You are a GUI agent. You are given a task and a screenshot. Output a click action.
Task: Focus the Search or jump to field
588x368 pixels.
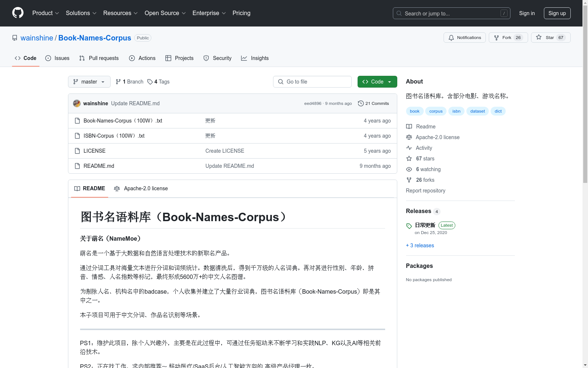pyautogui.click(x=451, y=13)
